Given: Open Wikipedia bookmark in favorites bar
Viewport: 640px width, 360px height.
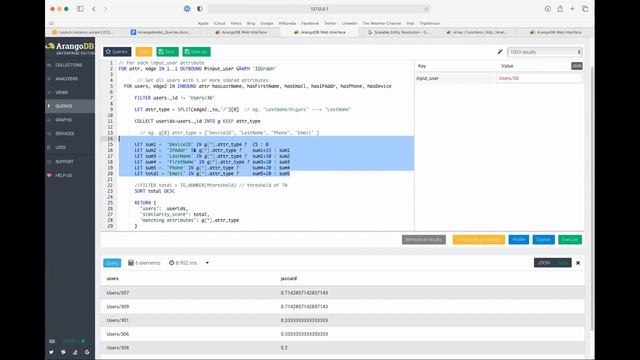Looking at the screenshot, I should pyautogui.click(x=287, y=23).
